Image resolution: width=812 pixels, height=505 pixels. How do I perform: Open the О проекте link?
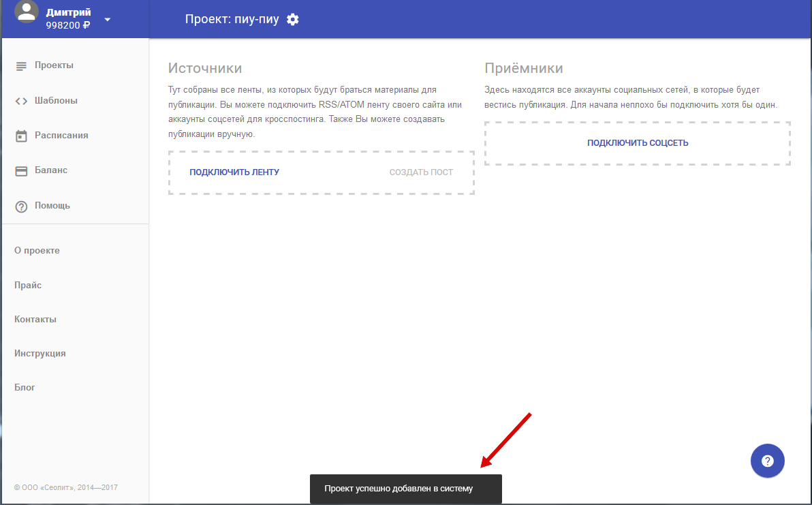37,250
